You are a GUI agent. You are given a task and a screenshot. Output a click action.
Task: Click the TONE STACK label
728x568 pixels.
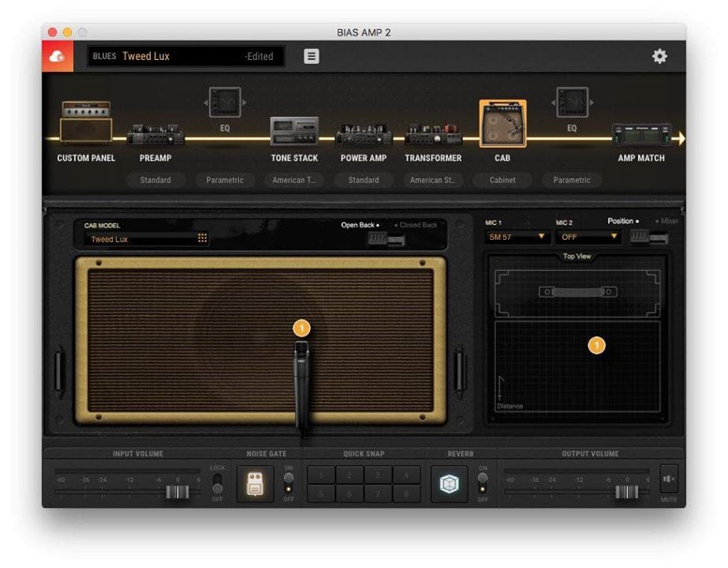pyautogui.click(x=294, y=159)
